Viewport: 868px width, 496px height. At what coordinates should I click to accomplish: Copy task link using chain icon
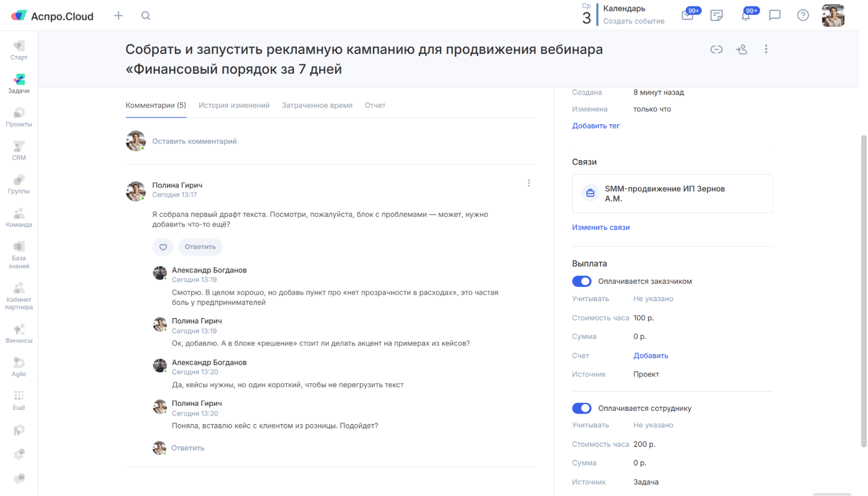click(x=716, y=49)
